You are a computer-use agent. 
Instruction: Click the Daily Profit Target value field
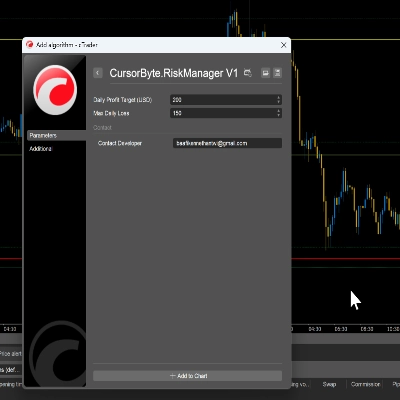(226, 100)
